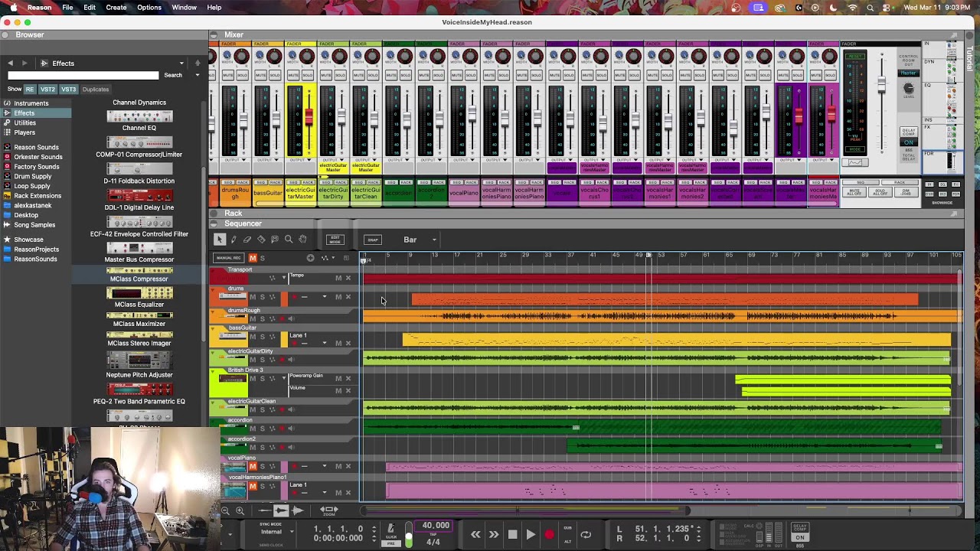980x551 pixels.
Task: Open Reason Sounds in the browser
Action: tap(36, 147)
